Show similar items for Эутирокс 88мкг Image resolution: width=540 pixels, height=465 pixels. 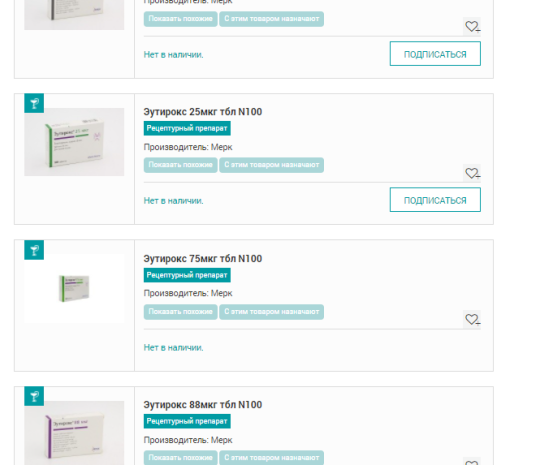(x=180, y=458)
